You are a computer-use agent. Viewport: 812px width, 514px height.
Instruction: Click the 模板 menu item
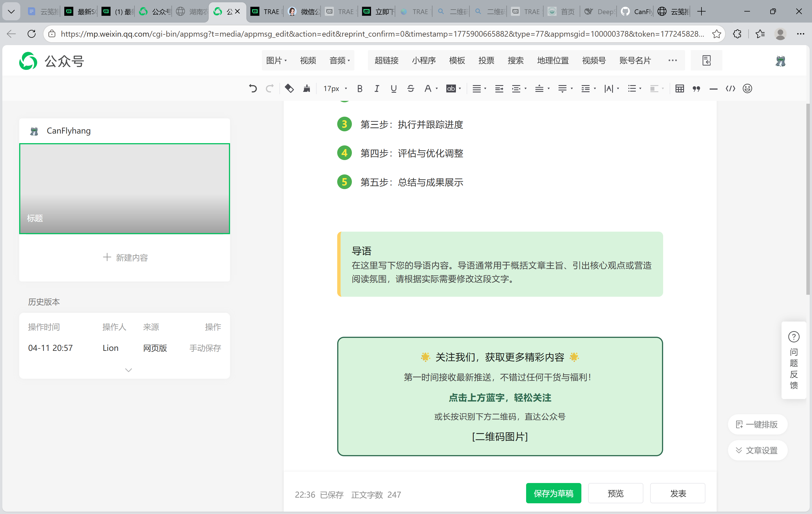[x=457, y=60]
